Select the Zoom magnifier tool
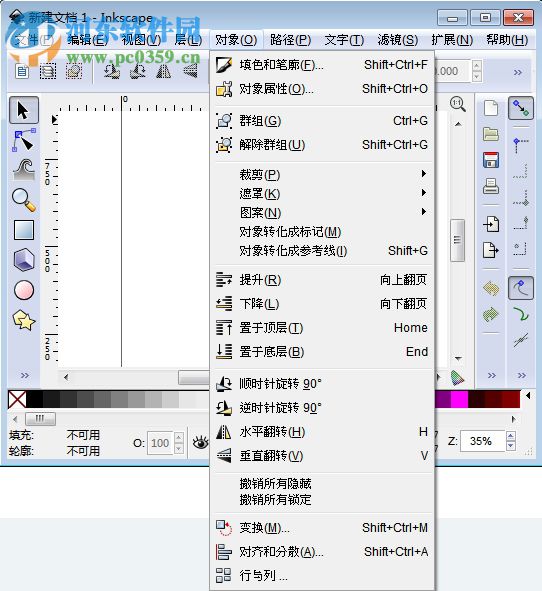The width and height of the screenshot is (542, 591). (24, 200)
